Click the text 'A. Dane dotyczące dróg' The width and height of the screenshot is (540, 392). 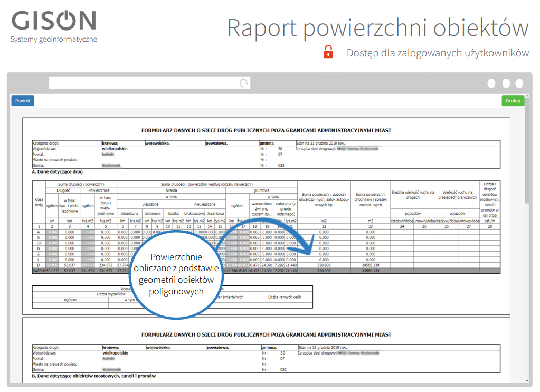pos(57,171)
